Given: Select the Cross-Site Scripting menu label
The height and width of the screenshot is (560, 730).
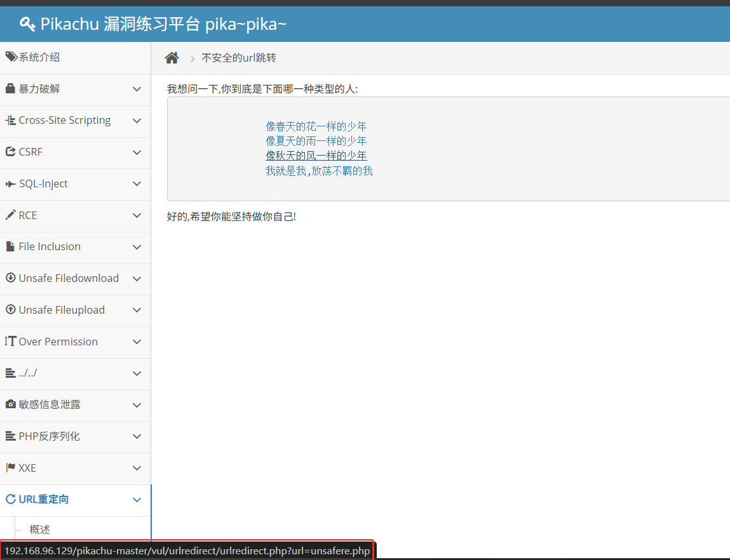Looking at the screenshot, I should (x=65, y=121).
